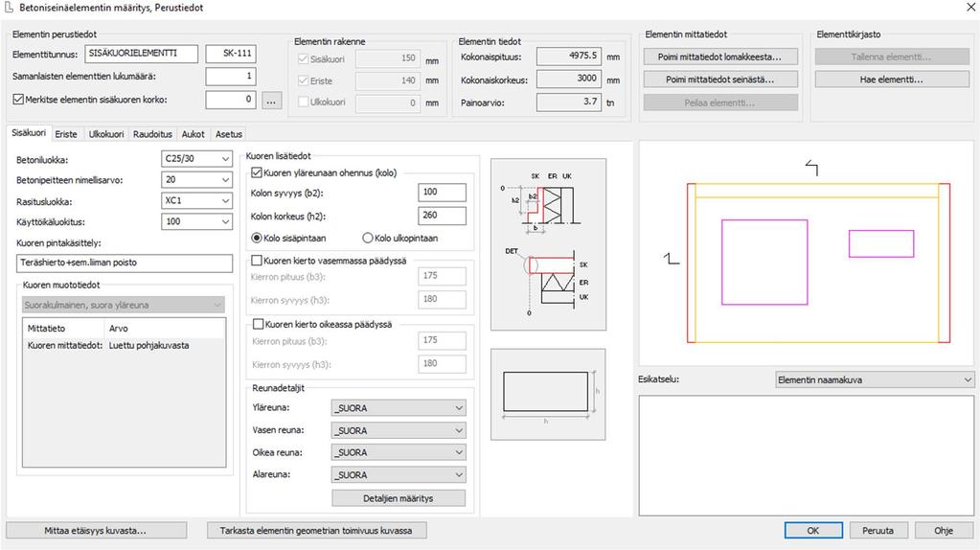The width and height of the screenshot is (980, 550).
Task: Toggle the Sisäkuori structure checkbox
Action: point(303,58)
